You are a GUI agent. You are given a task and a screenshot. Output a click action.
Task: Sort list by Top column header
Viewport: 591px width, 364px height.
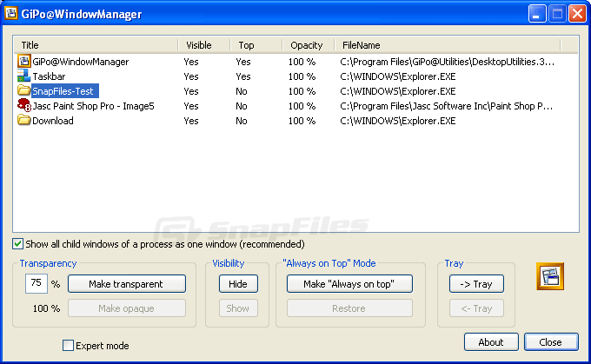click(x=256, y=45)
